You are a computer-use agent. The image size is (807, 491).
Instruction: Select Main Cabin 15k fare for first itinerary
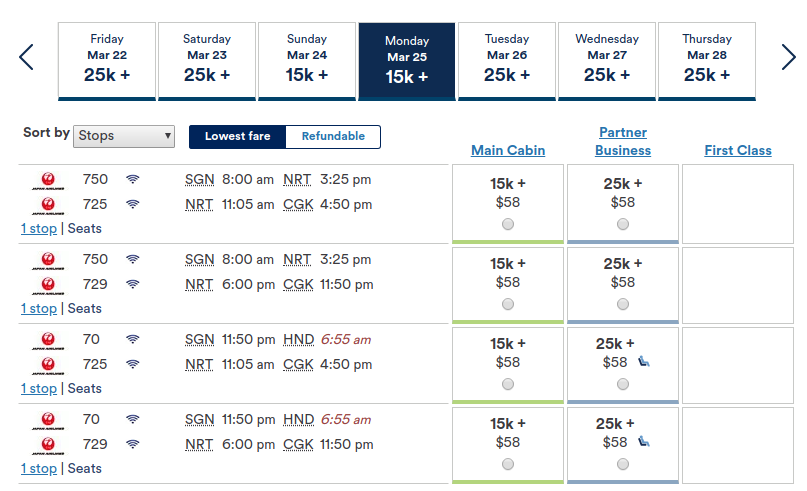click(508, 224)
